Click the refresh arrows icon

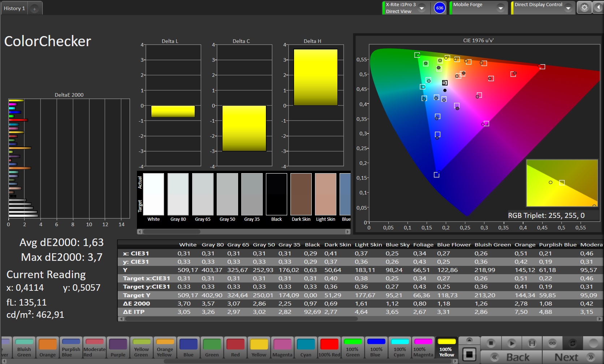(x=573, y=343)
